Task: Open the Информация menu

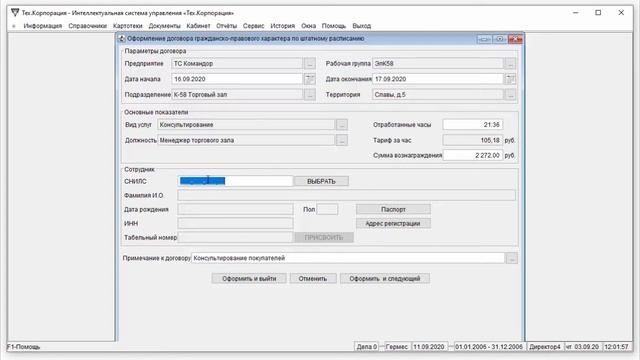Action: coord(43,26)
